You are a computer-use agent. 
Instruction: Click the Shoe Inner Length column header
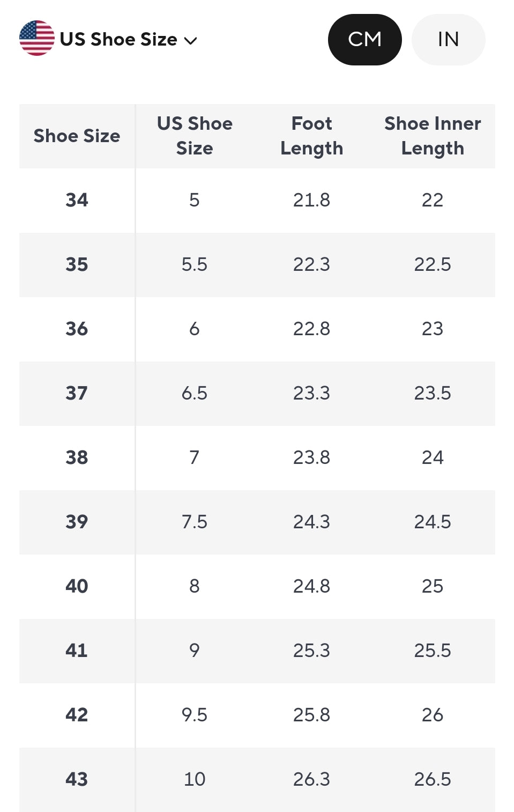tap(433, 136)
